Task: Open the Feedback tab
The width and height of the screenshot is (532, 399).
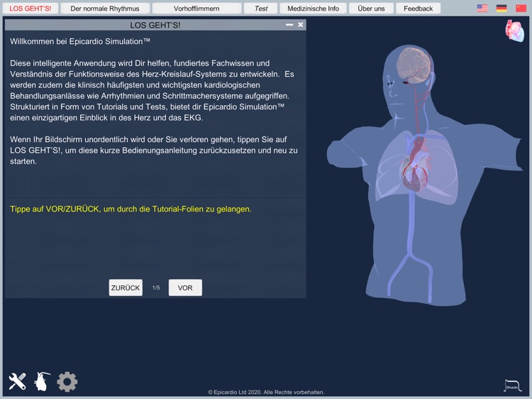Action: pyautogui.click(x=418, y=9)
